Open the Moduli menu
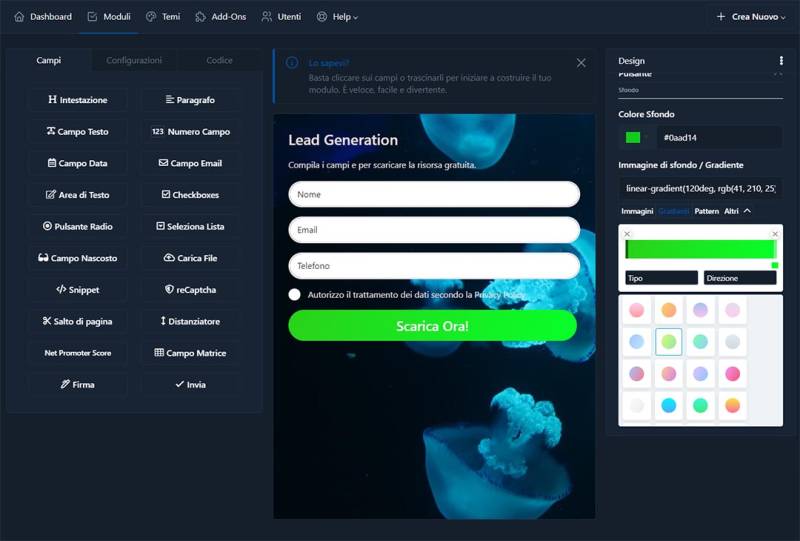The image size is (800, 541). pos(109,17)
